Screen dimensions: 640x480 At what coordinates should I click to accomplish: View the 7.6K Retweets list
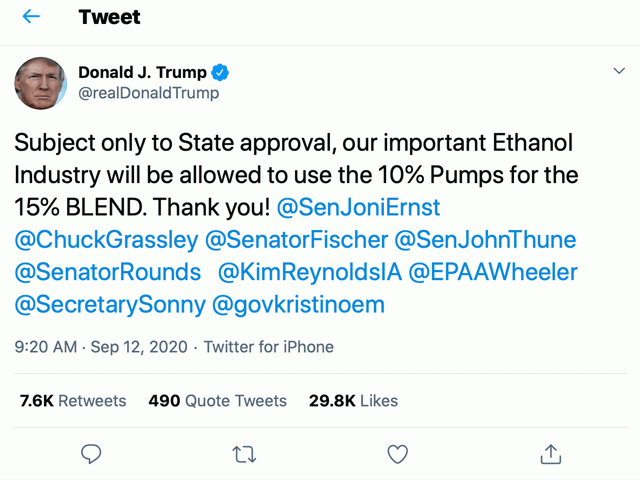click(x=73, y=401)
